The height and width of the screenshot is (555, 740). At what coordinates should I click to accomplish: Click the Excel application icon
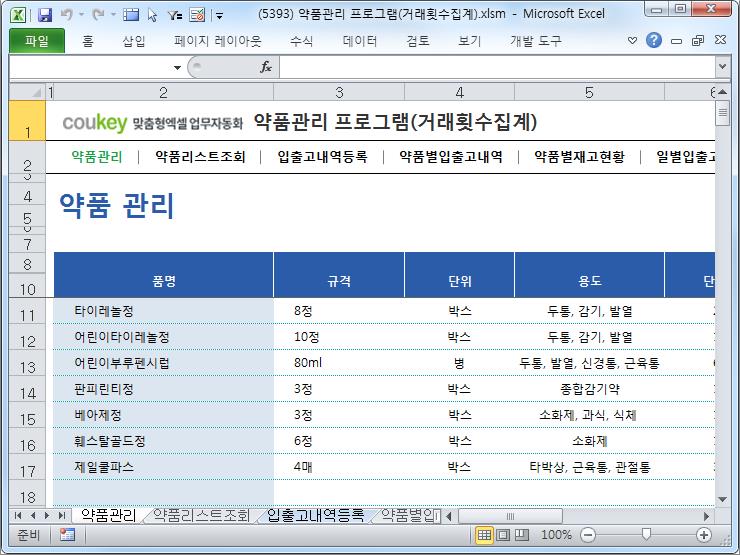pyautogui.click(x=18, y=15)
